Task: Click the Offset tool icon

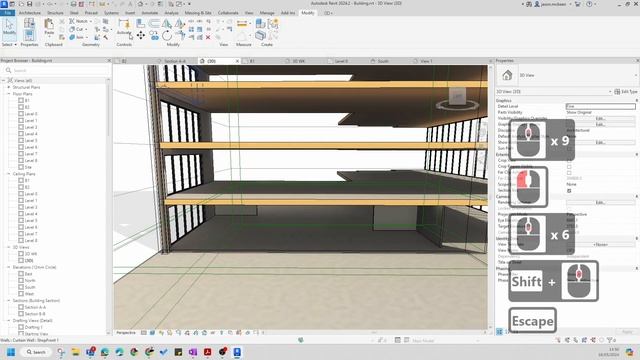Action: (x=154, y=24)
